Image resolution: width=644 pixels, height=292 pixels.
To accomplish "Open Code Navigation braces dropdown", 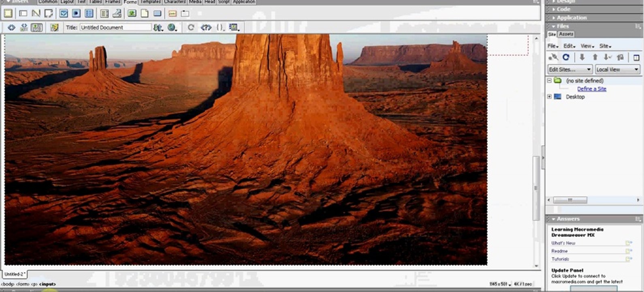I will point(220,28).
